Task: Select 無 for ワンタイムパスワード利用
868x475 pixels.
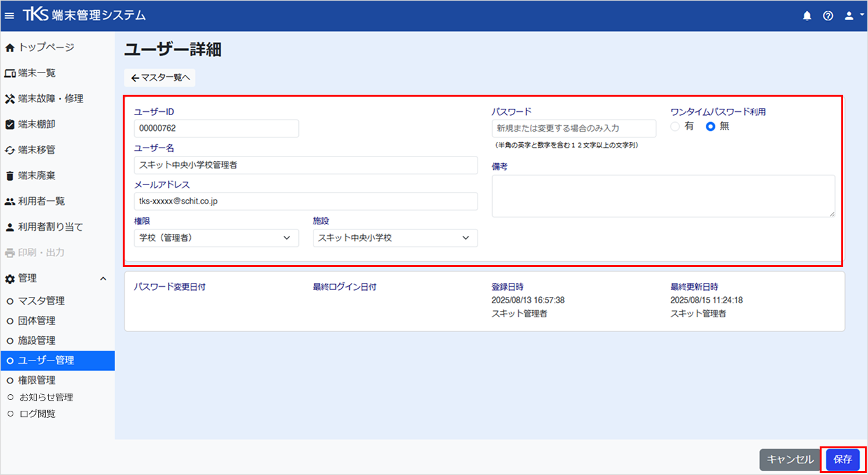Action: point(710,127)
